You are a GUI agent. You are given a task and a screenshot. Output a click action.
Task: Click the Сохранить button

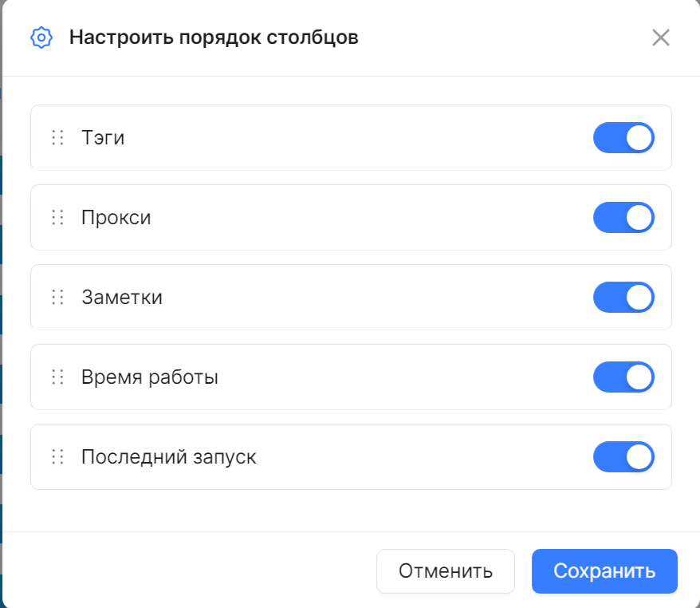tap(604, 571)
